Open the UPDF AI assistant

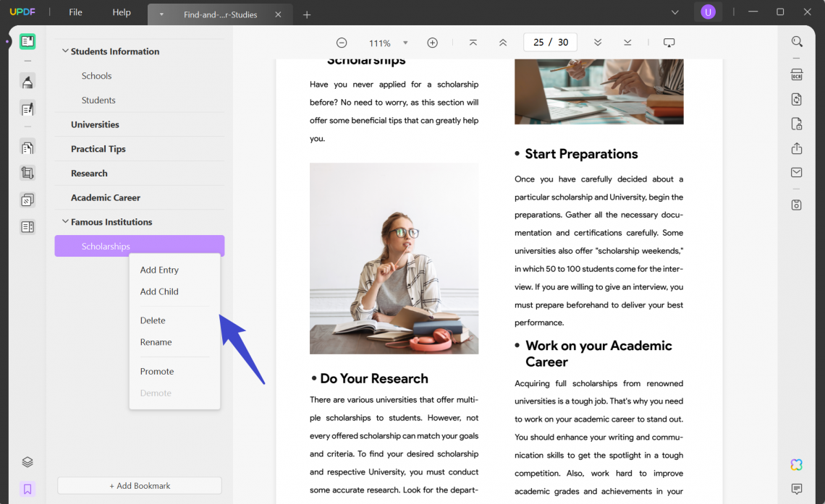[x=796, y=464]
